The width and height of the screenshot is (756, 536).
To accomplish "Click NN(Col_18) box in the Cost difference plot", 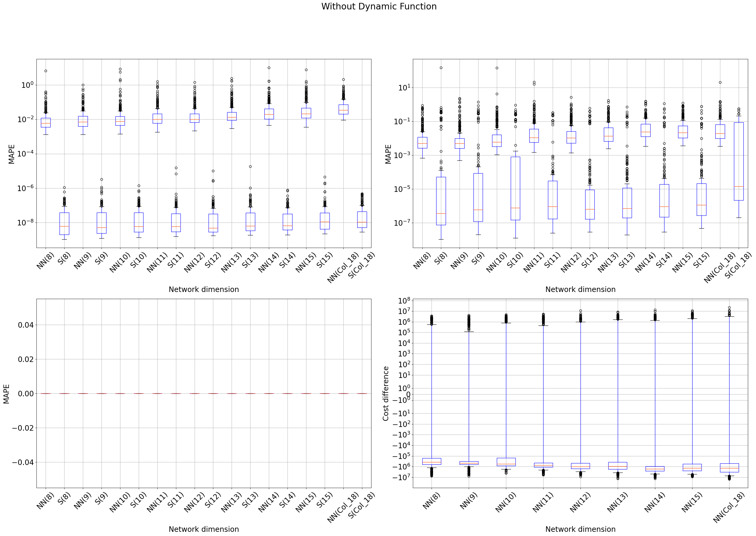I will tap(729, 468).
